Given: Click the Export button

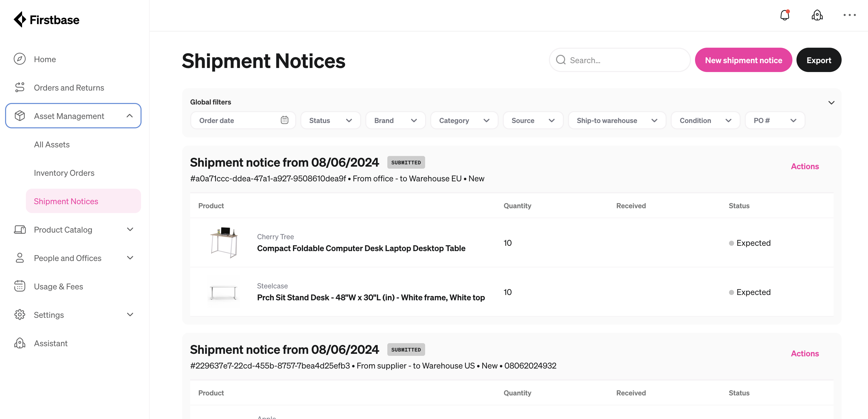Looking at the screenshot, I should pyautogui.click(x=819, y=60).
